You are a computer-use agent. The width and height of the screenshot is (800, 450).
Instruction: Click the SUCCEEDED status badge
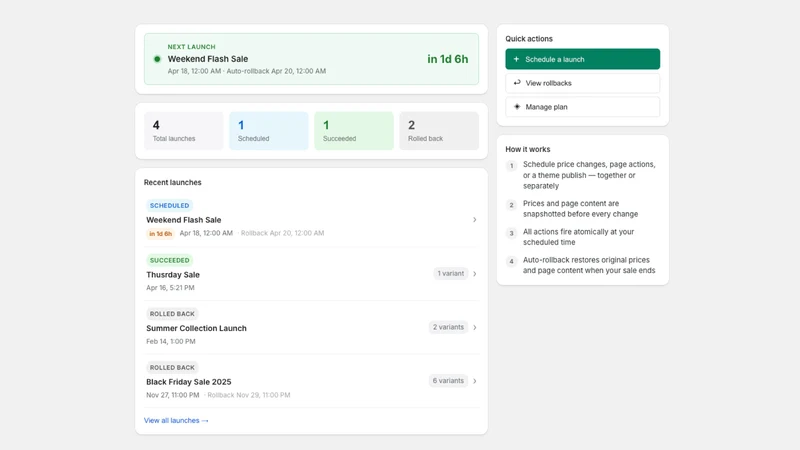point(169,260)
